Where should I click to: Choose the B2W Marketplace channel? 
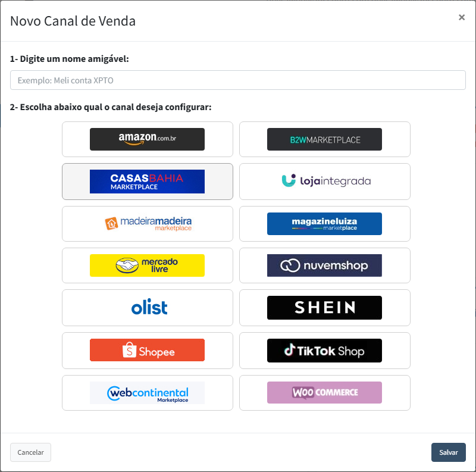pos(324,139)
